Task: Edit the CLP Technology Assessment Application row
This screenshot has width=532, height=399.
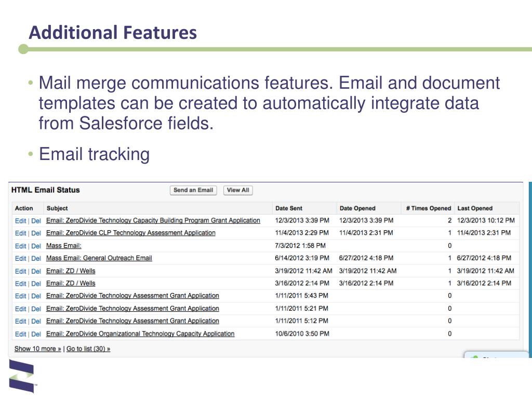Action: click(20, 233)
